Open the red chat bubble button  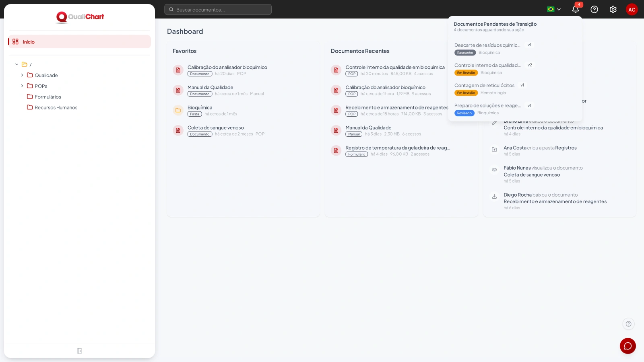point(627,346)
